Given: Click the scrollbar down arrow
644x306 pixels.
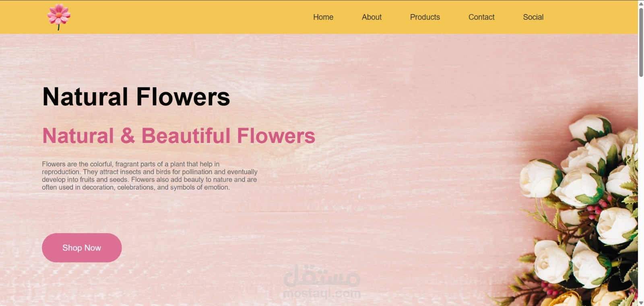Looking at the screenshot, I should click(x=641, y=302).
